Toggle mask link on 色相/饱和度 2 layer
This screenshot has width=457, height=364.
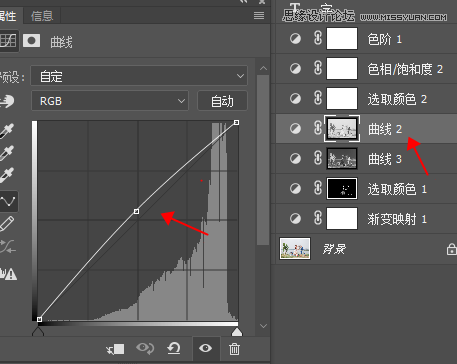click(x=318, y=68)
